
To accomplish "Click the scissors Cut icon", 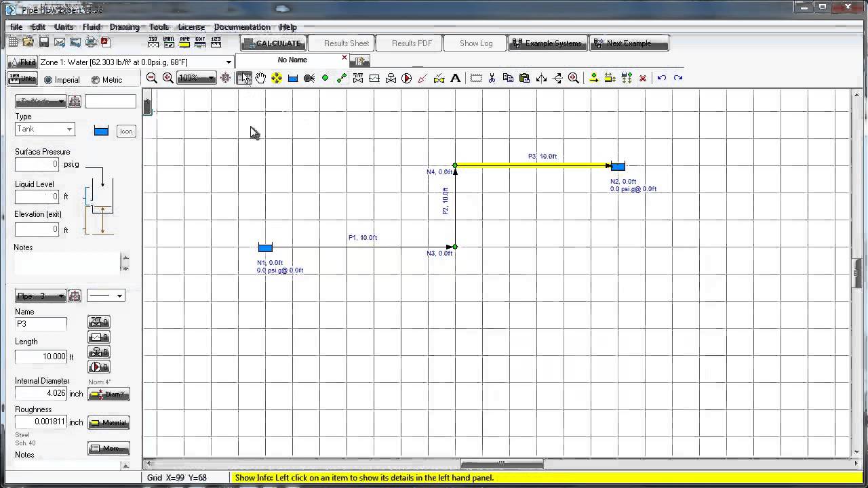I will pos(492,78).
